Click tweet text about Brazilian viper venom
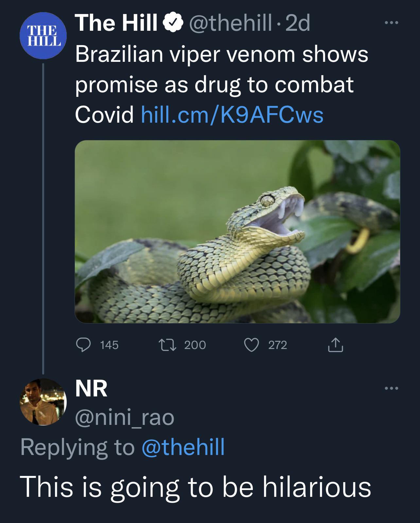420x523 pixels. point(222,84)
